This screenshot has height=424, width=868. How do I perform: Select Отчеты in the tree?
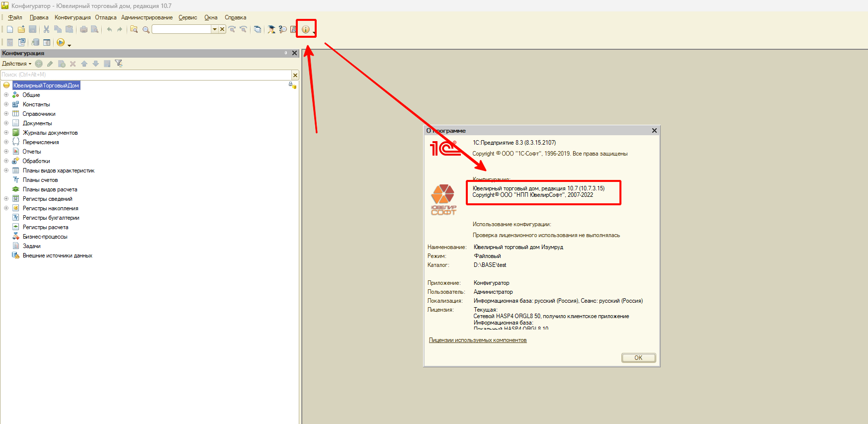(x=32, y=152)
